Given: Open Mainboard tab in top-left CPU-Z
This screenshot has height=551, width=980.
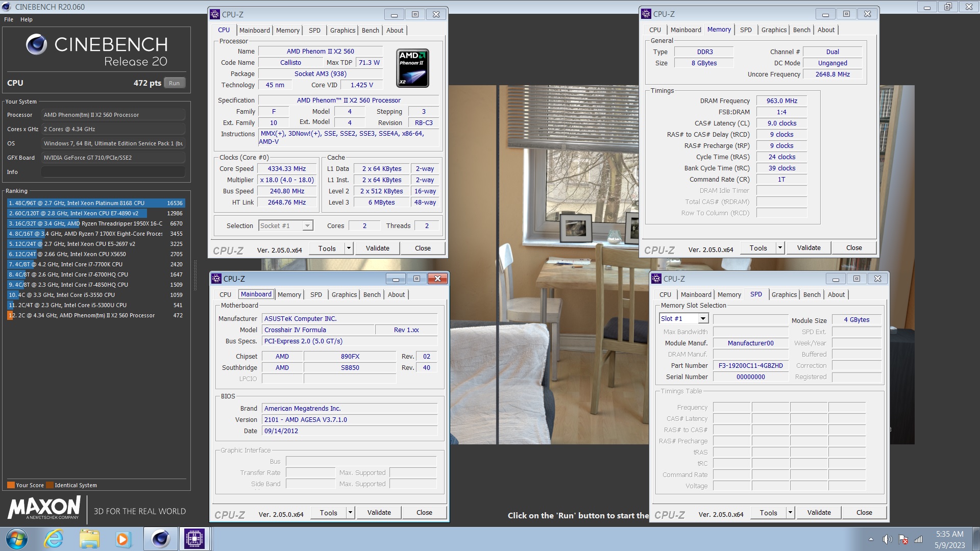Looking at the screenshot, I should [x=254, y=30].
